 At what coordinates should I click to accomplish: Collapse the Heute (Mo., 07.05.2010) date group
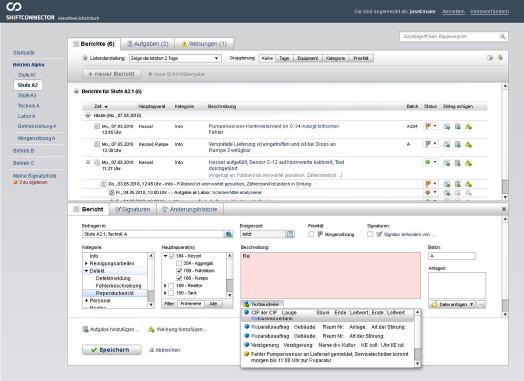[88, 115]
